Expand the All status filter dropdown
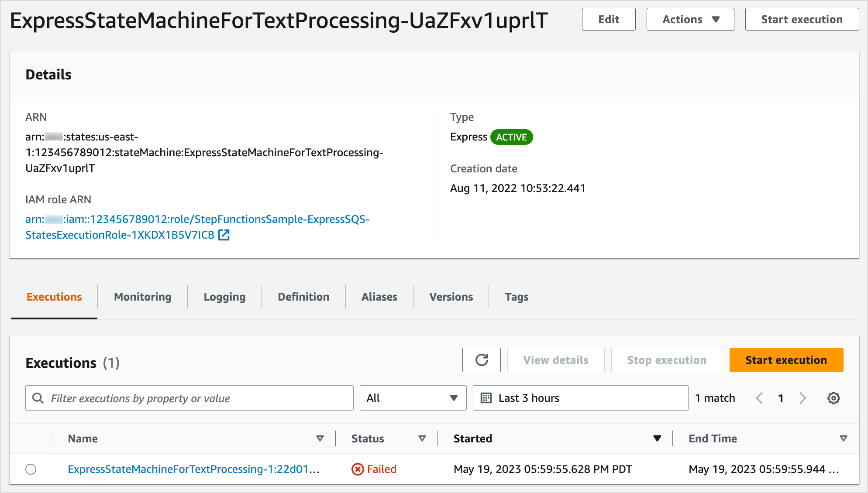 point(413,398)
